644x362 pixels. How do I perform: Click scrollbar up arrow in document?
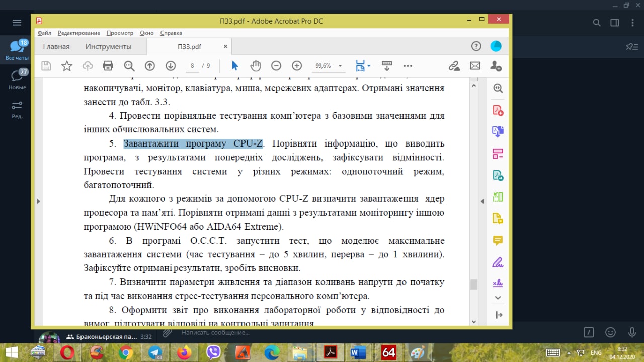click(473, 86)
